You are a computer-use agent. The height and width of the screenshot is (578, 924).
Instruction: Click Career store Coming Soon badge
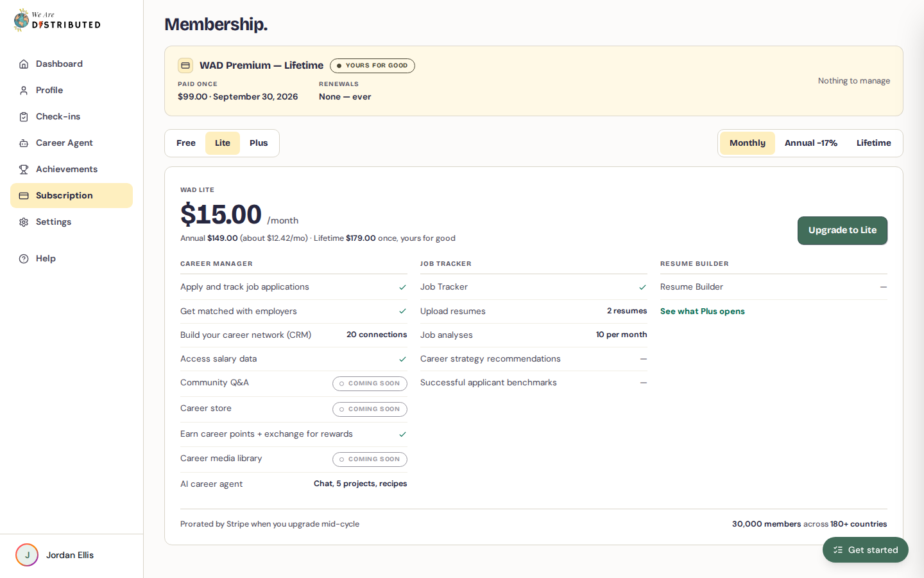point(370,409)
